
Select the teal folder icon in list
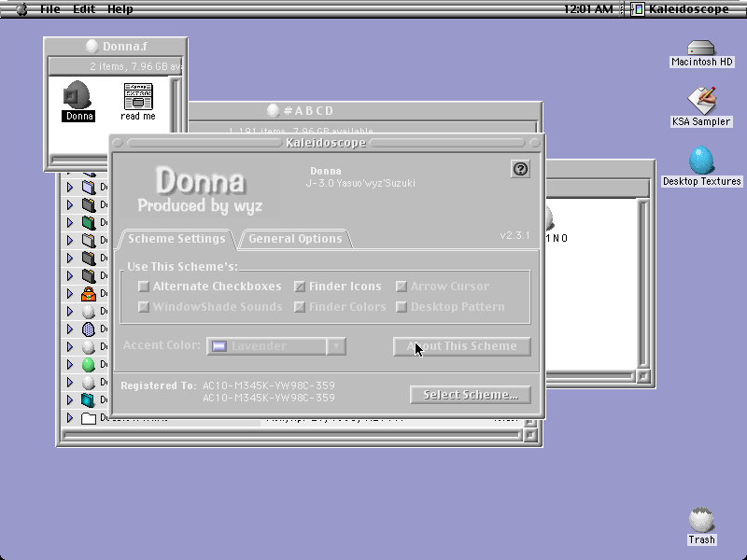(89, 400)
